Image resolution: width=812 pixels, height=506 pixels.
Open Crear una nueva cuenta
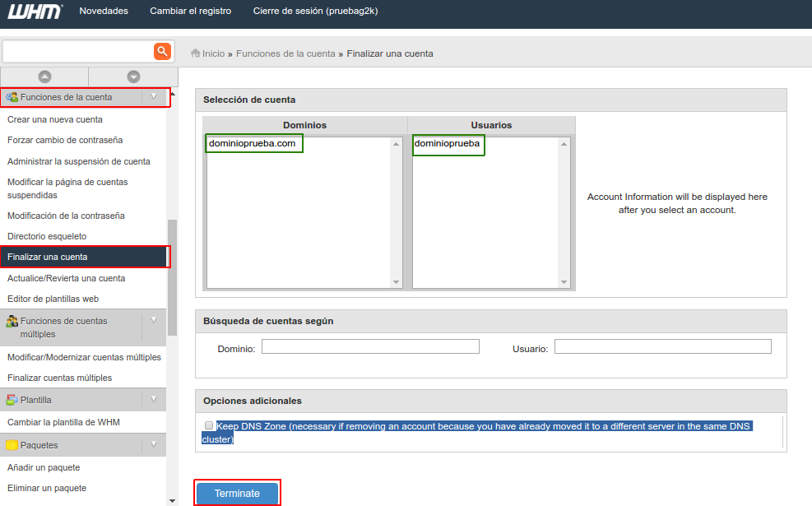[55, 119]
